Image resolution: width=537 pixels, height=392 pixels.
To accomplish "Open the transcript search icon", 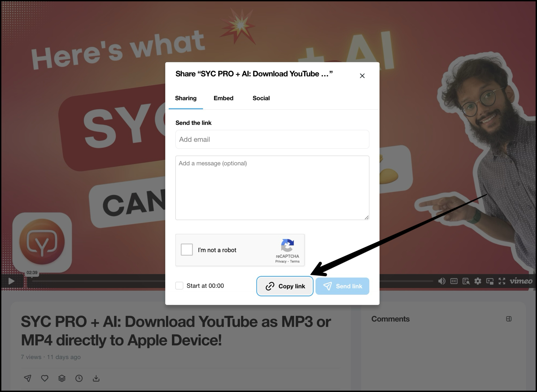I will click(466, 281).
